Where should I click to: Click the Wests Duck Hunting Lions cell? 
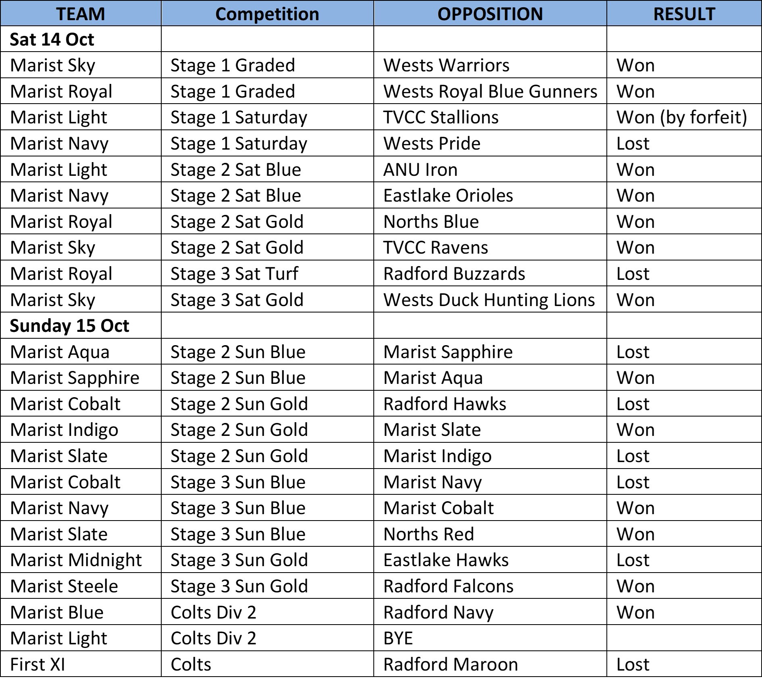pos(489,300)
